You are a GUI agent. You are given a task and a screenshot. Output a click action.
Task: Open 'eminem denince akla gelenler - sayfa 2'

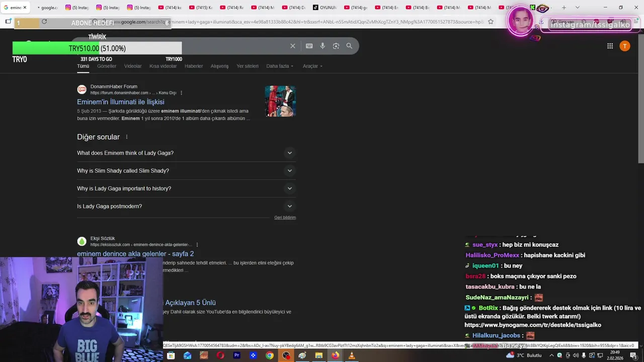coord(135,254)
